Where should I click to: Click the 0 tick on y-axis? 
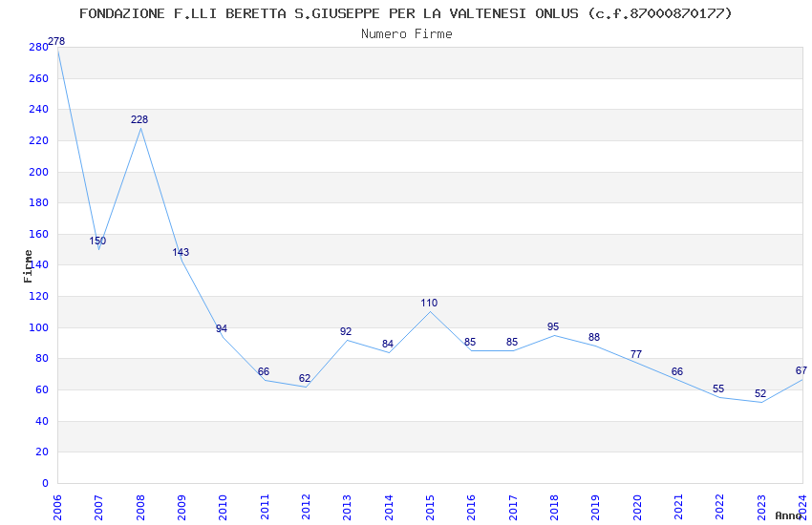45,483
